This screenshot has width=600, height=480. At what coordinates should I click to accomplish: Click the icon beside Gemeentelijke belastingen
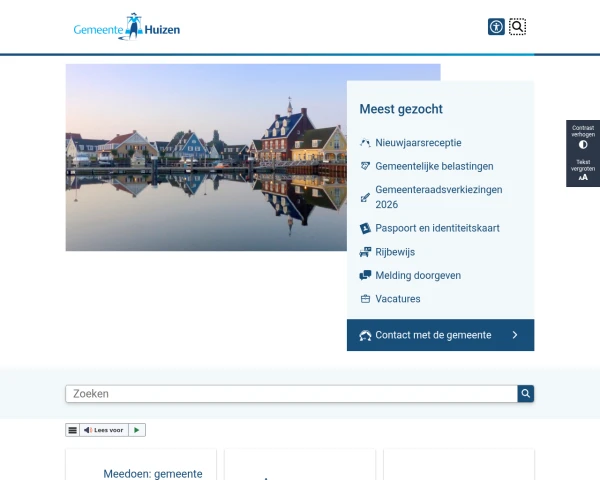pyautogui.click(x=365, y=166)
